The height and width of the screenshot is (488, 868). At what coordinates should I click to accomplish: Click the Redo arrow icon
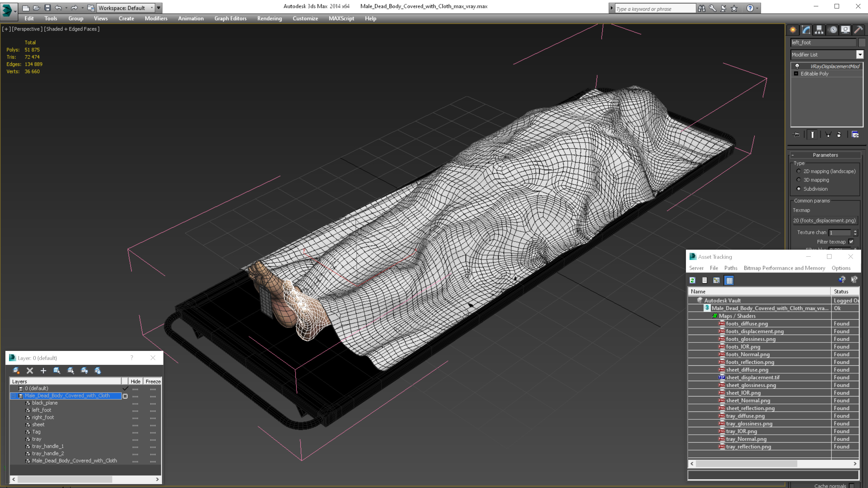tap(74, 8)
